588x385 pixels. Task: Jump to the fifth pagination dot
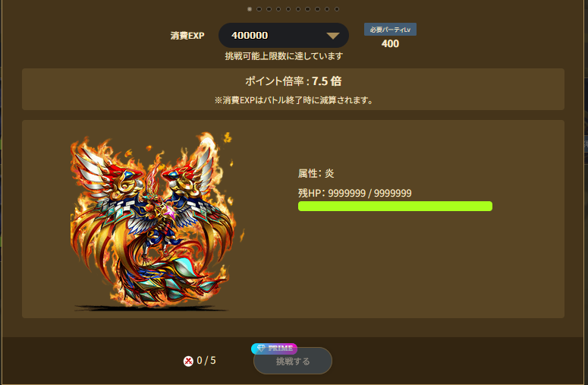[x=288, y=9]
